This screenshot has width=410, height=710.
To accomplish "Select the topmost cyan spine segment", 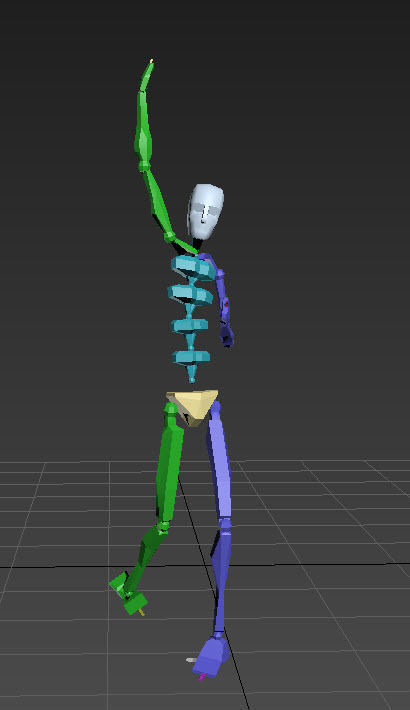I will click(193, 267).
